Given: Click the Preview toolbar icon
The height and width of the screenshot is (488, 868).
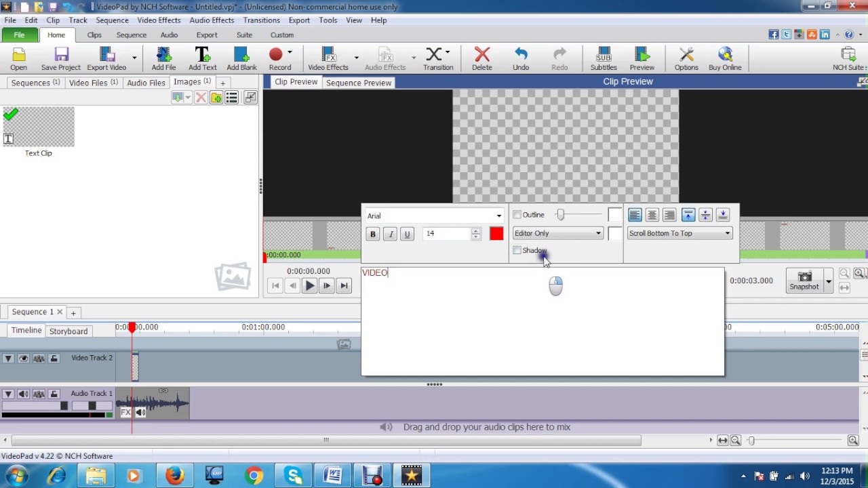Looking at the screenshot, I should 642,58.
